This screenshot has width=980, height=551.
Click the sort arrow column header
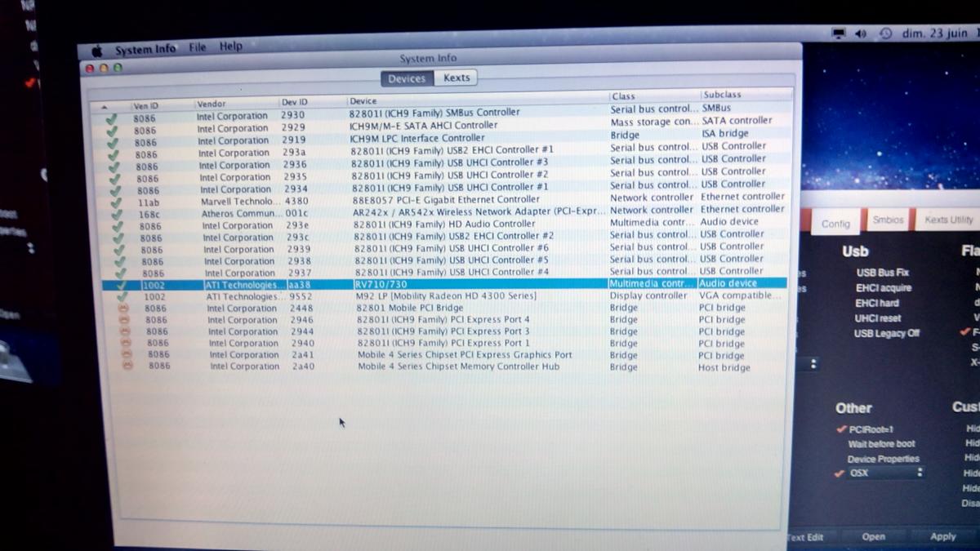tap(104, 107)
